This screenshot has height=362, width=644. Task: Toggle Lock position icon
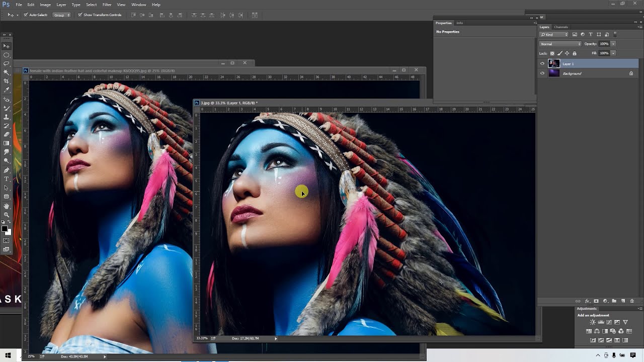coord(567,53)
